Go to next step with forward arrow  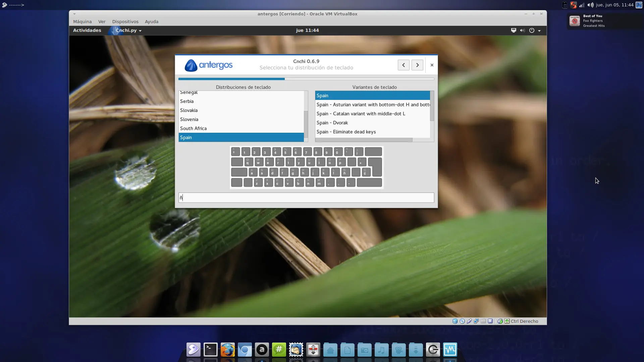point(417,65)
